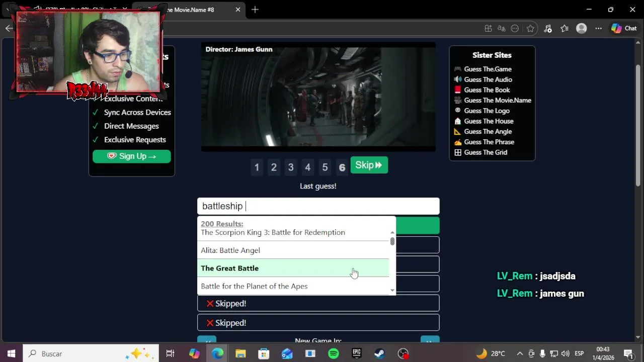Open File Explorer from the taskbar
The image size is (644, 362).
click(x=240, y=353)
